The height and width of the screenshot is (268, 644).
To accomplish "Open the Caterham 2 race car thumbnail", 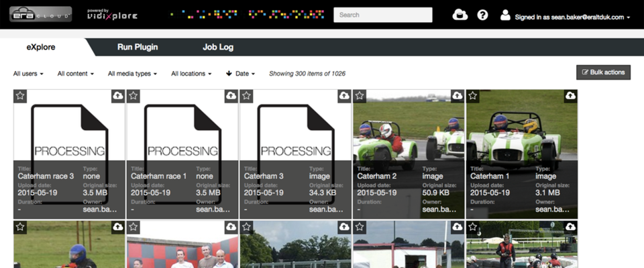I will [409, 154].
